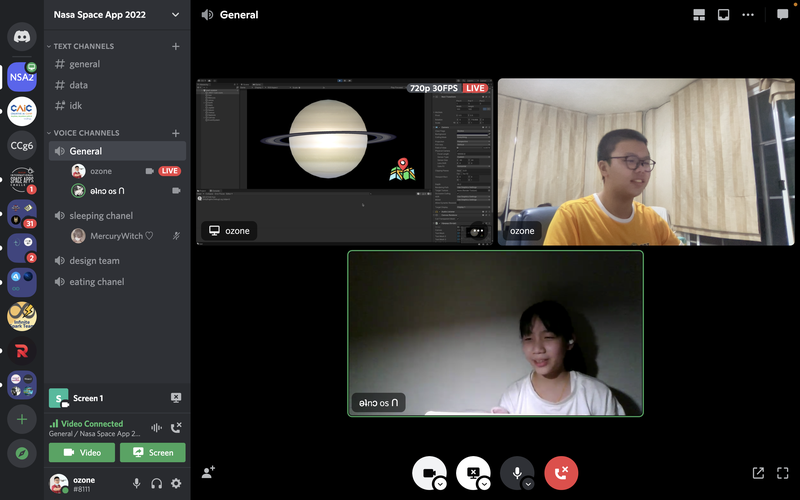800x500 pixels.
Task: Open Nasa Space App 2022 server dropdown
Action: (x=176, y=15)
